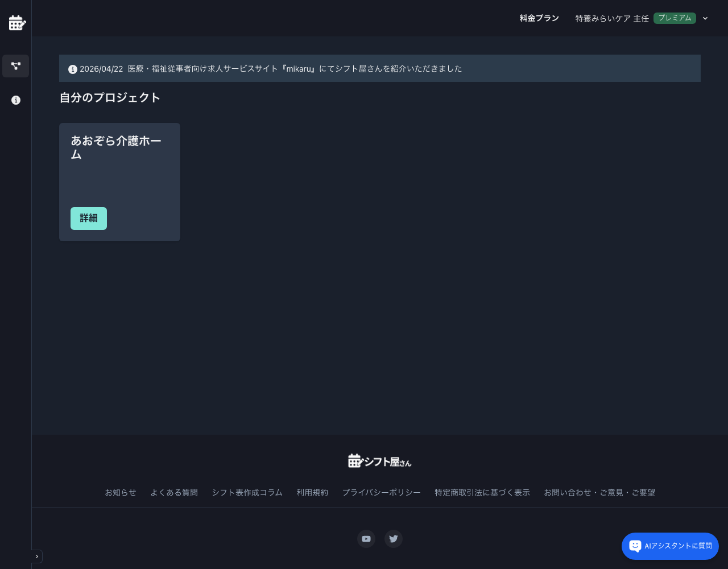This screenshot has height=569, width=728.
Task: Click the 詳細 button on project card
Action: [89, 218]
